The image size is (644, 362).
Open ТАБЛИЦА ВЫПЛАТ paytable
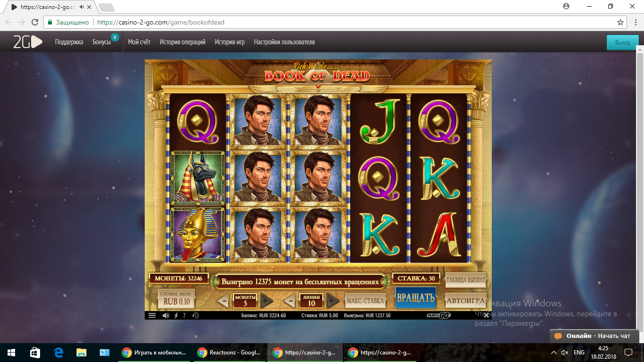[x=466, y=280]
